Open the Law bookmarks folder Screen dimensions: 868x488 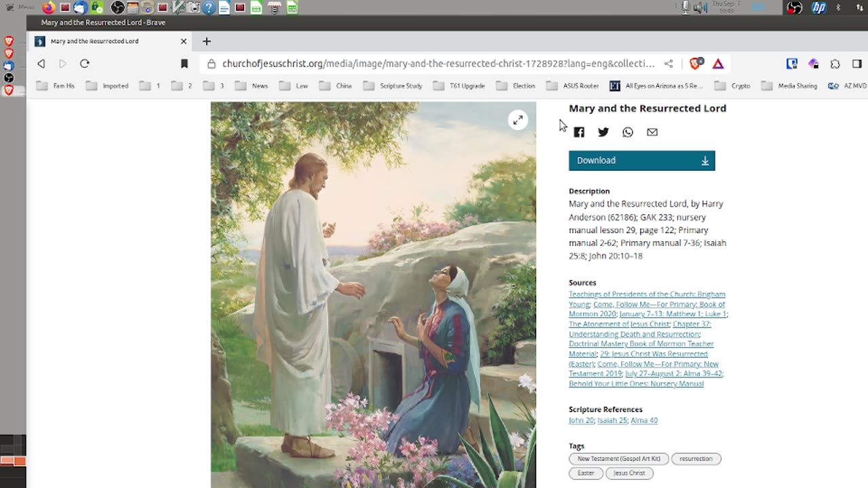click(x=294, y=86)
